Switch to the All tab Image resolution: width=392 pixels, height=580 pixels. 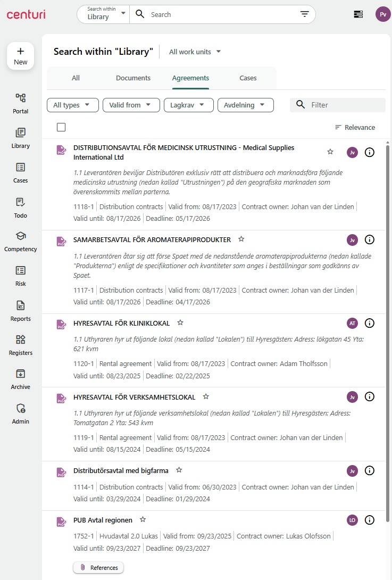point(76,78)
